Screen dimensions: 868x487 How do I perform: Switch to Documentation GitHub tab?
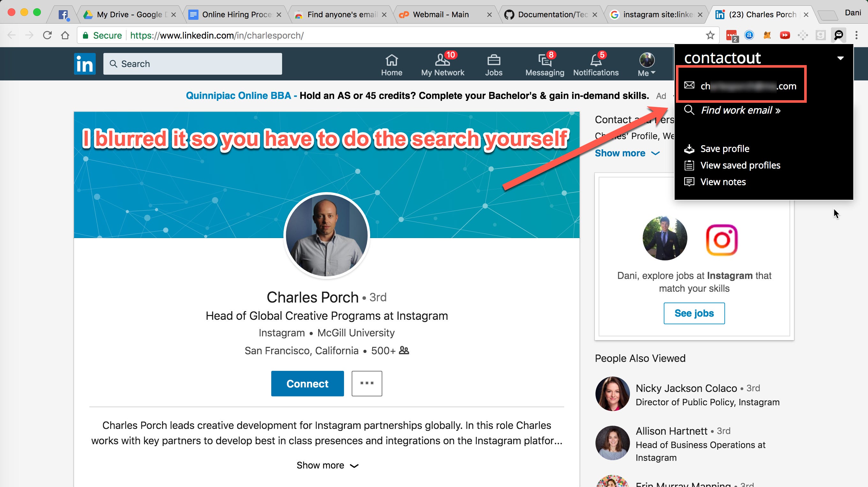tap(551, 14)
